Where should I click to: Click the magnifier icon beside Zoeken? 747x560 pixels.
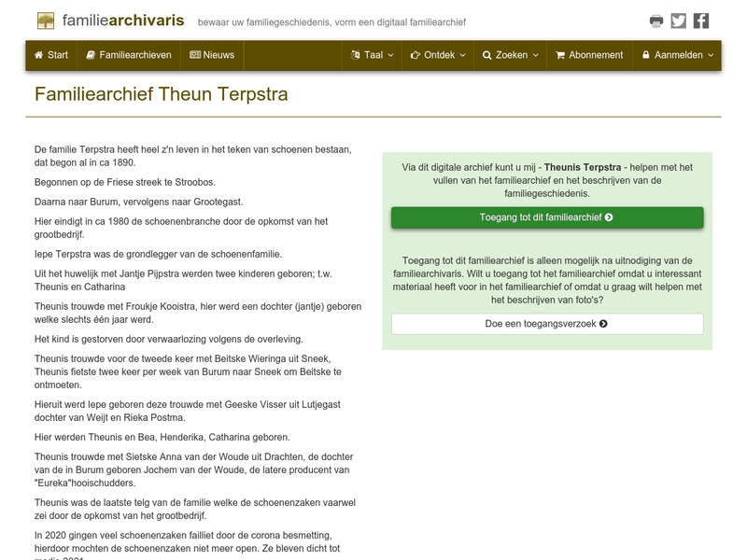[487, 55]
